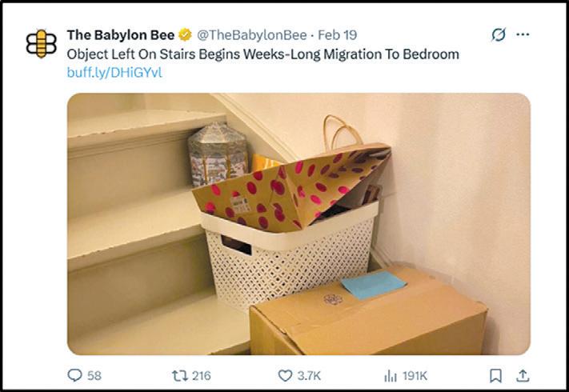This screenshot has width=569, height=392.
Task: Toggle the like heart icon
Action: [x=285, y=376]
